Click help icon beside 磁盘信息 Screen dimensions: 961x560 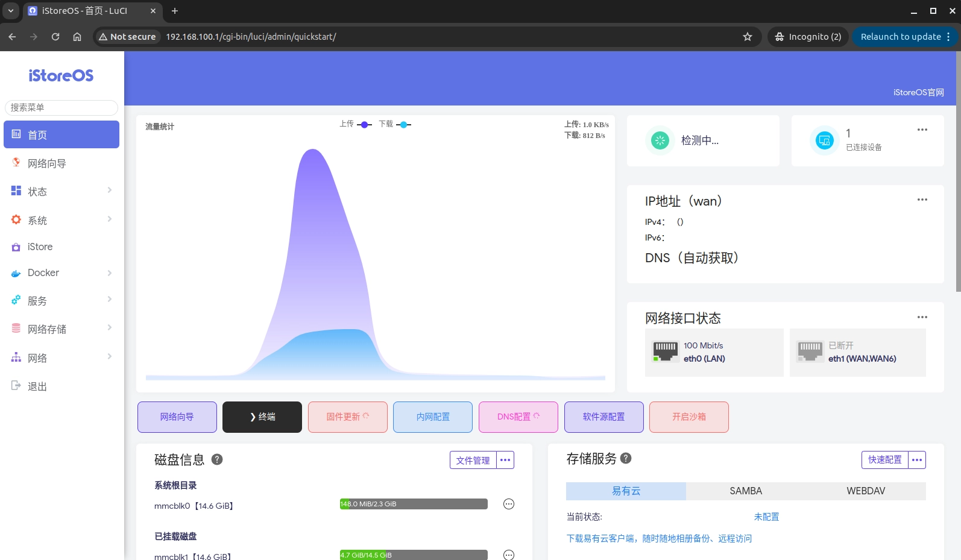click(218, 459)
